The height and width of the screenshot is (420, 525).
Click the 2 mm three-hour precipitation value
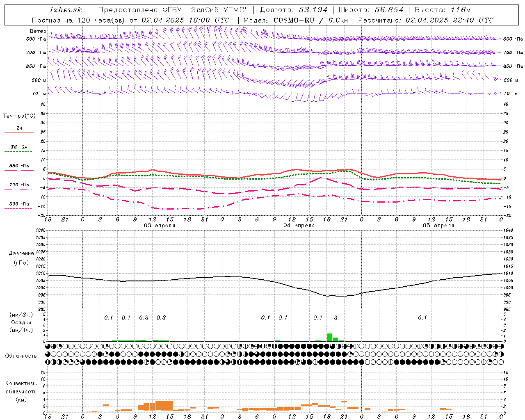336,318
